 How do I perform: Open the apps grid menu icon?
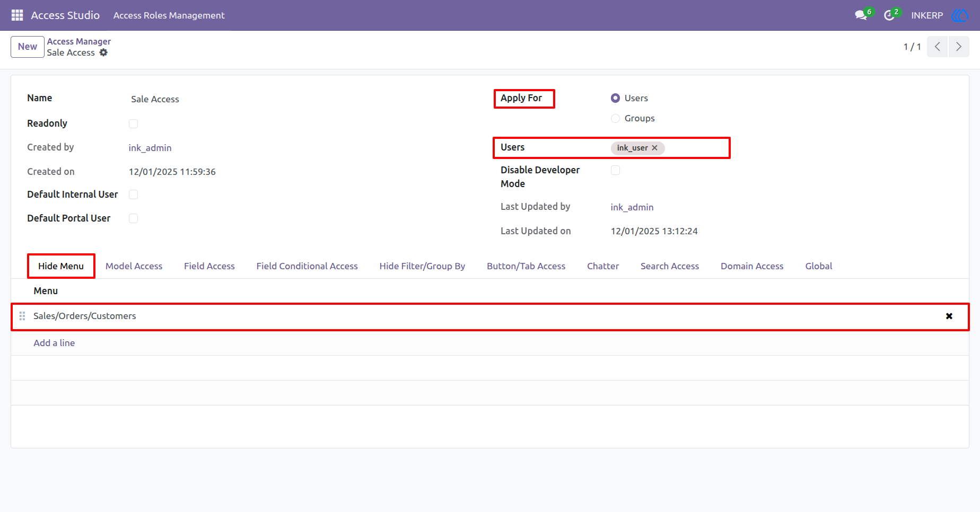click(17, 15)
